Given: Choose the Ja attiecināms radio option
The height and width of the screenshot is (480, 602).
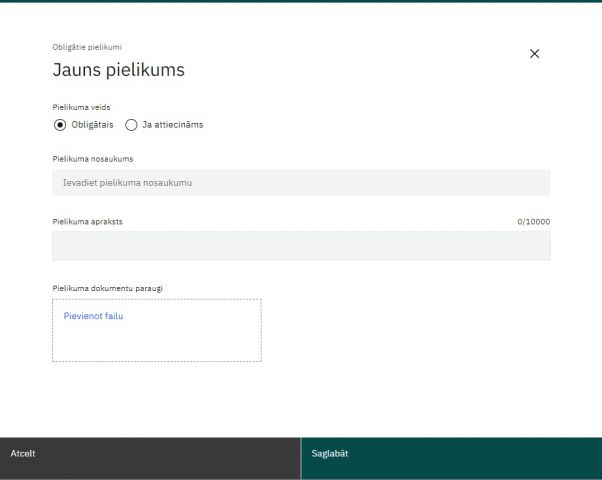Looking at the screenshot, I should tap(131, 125).
